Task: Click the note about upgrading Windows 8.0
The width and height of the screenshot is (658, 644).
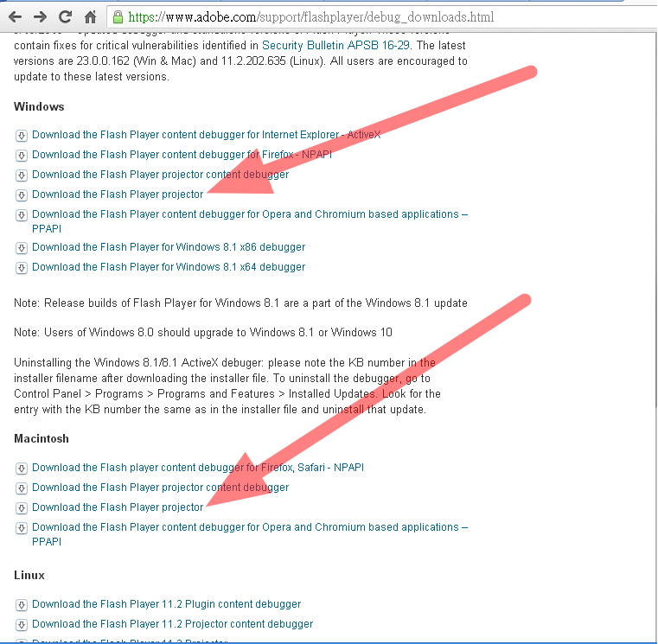Action: tap(203, 333)
